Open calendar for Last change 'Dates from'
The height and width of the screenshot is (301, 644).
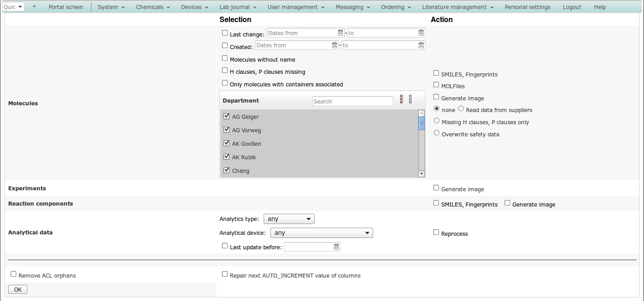(341, 33)
